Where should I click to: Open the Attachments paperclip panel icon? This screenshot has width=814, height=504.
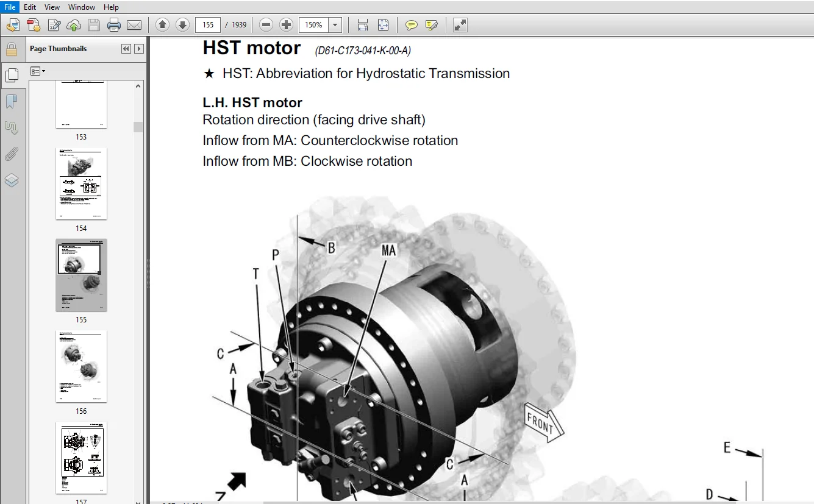12,154
